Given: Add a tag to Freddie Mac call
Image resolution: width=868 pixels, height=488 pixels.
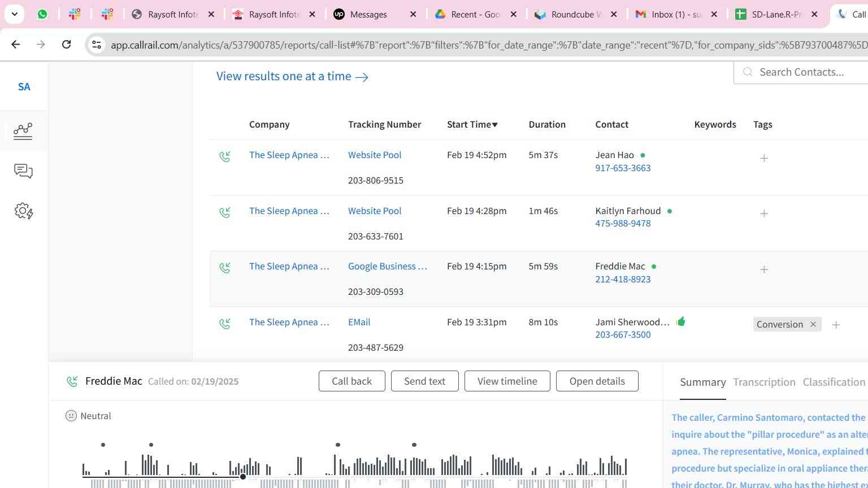Looking at the screenshot, I should pos(764,269).
